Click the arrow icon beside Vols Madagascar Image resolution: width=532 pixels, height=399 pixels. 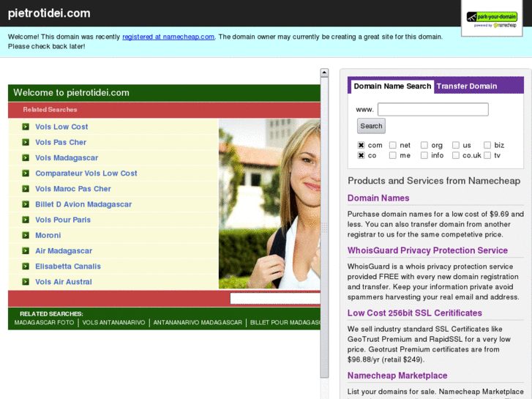[26, 158]
